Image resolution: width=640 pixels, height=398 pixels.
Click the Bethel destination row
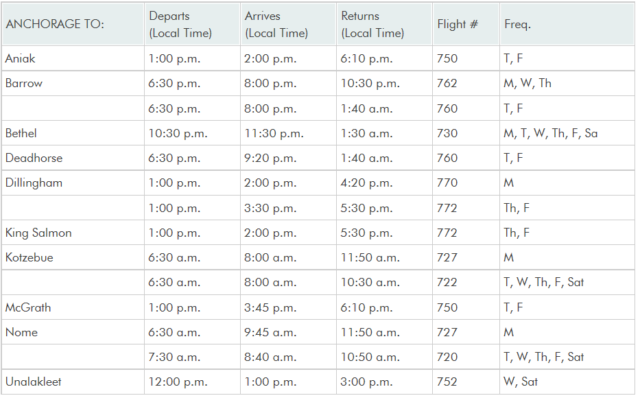(318, 133)
